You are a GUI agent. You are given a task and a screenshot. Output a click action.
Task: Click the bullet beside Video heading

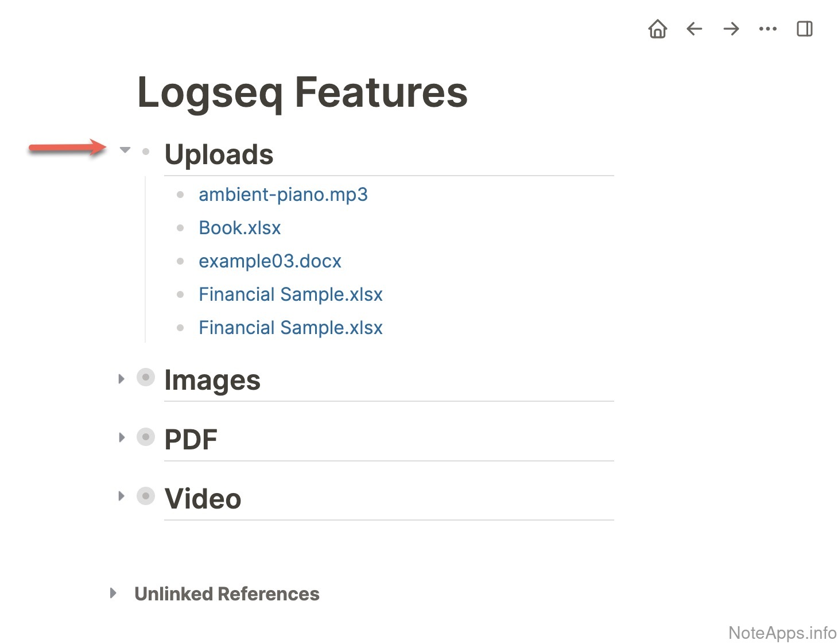pyautogui.click(x=146, y=496)
